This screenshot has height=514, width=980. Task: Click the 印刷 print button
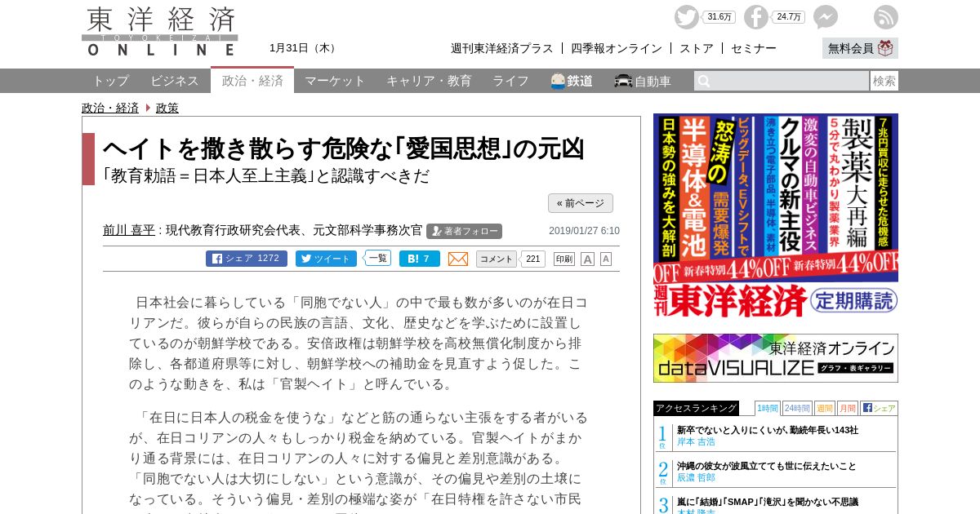pos(564,259)
